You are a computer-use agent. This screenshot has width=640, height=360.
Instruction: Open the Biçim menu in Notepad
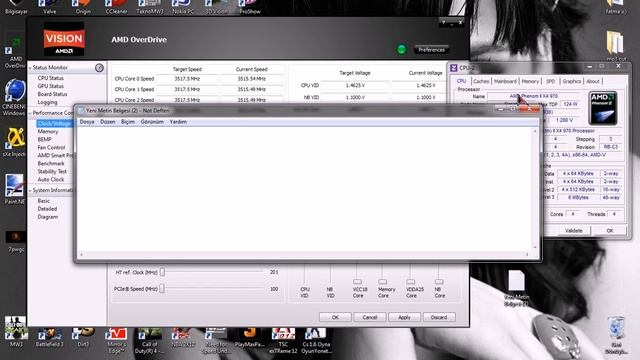click(128, 122)
